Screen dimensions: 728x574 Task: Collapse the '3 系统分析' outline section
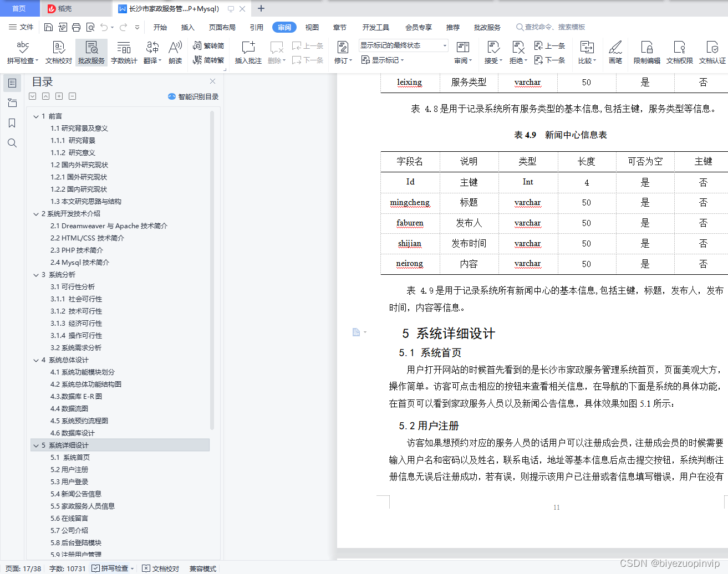(x=36, y=275)
